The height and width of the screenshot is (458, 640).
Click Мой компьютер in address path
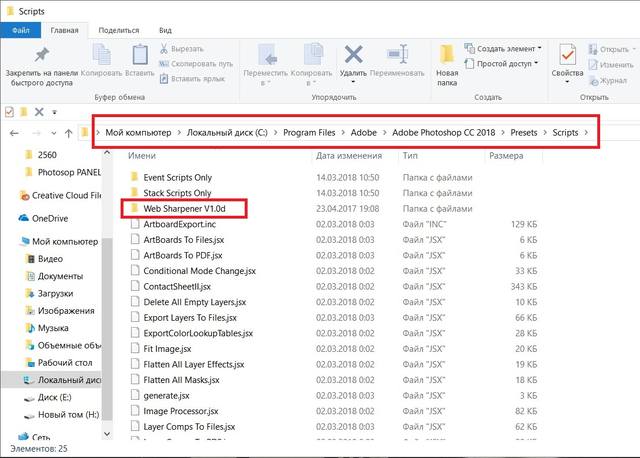coord(138,133)
